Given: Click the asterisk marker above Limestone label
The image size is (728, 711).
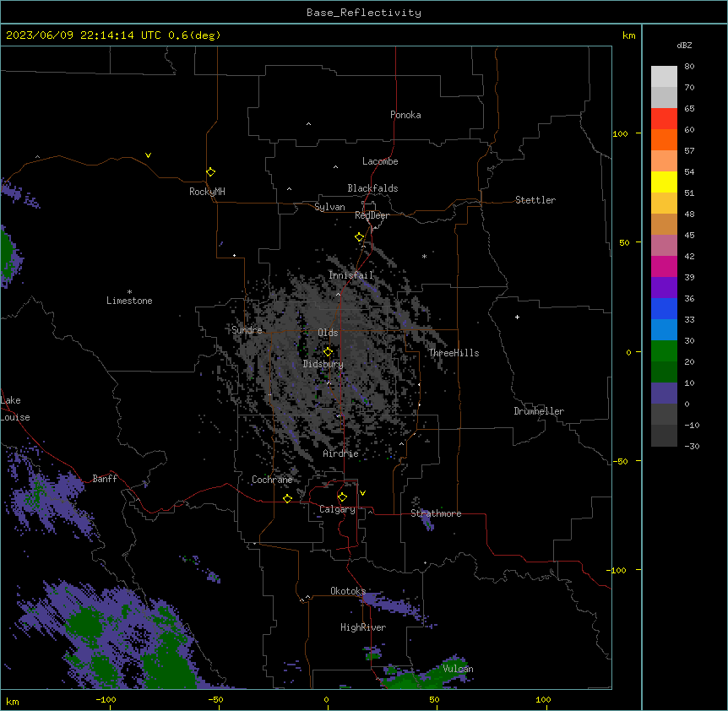Looking at the screenshot, I should 129,292.
